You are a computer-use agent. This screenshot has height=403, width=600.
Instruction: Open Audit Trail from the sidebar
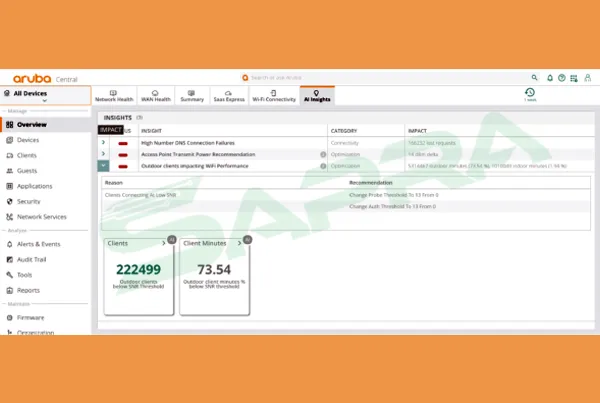[32, 259]
